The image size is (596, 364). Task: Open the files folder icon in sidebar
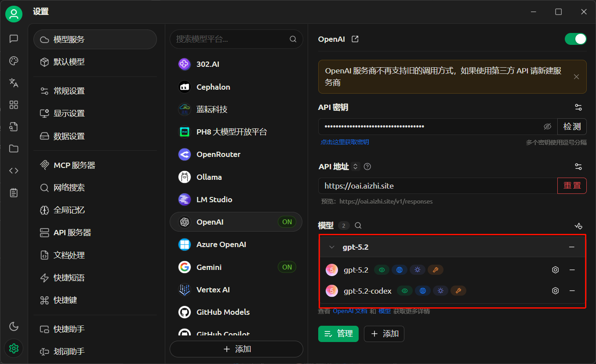click(x=14, y=149)
